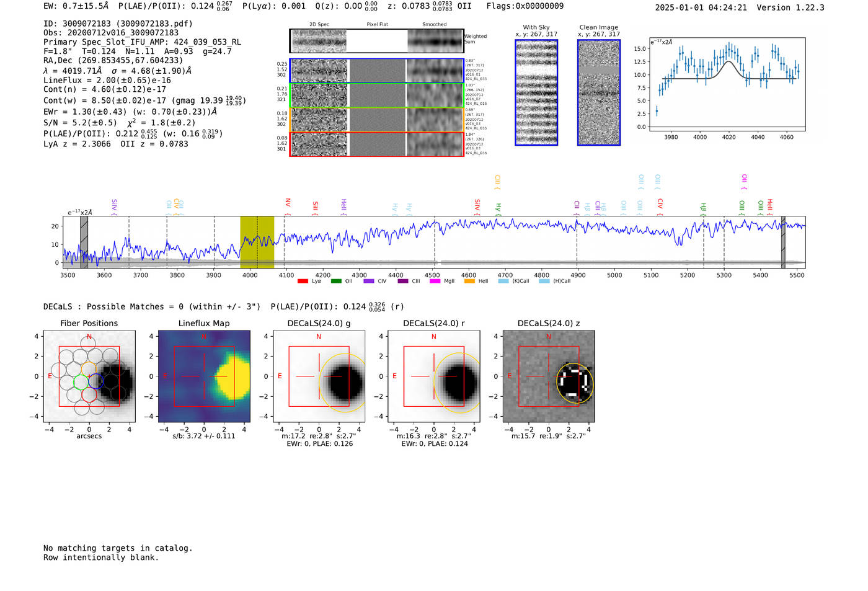This screenshot has height=591, width=868.
Task: Click the header Q(z): 0.00 text
Action: (x=346, y=6)
